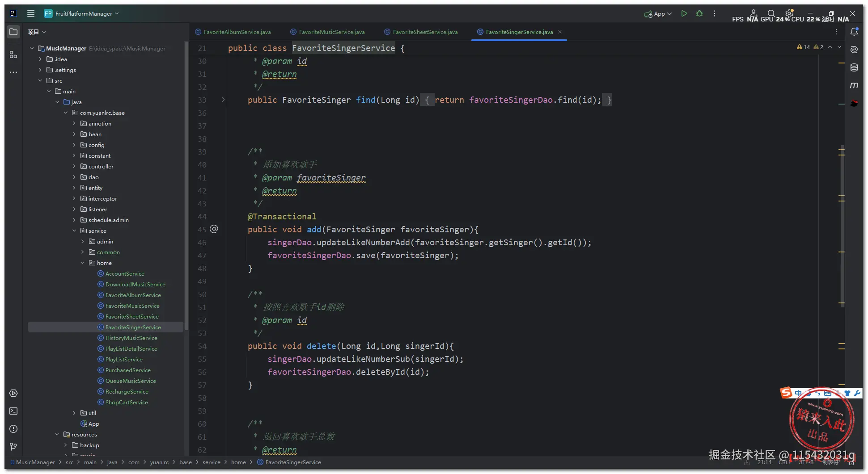Click the warnings count indicator showing 14
Image resolution: width=868 pixels, height=474 pixels.
point(804,47)
